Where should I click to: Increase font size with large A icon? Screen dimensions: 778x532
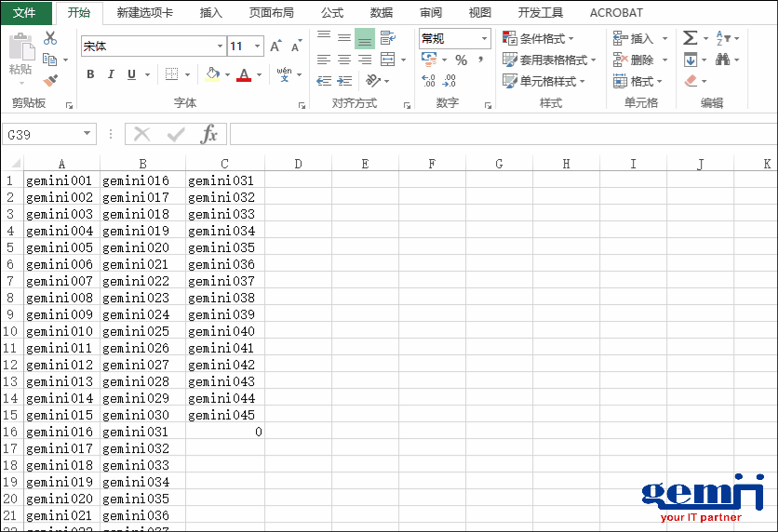point(275,47)
